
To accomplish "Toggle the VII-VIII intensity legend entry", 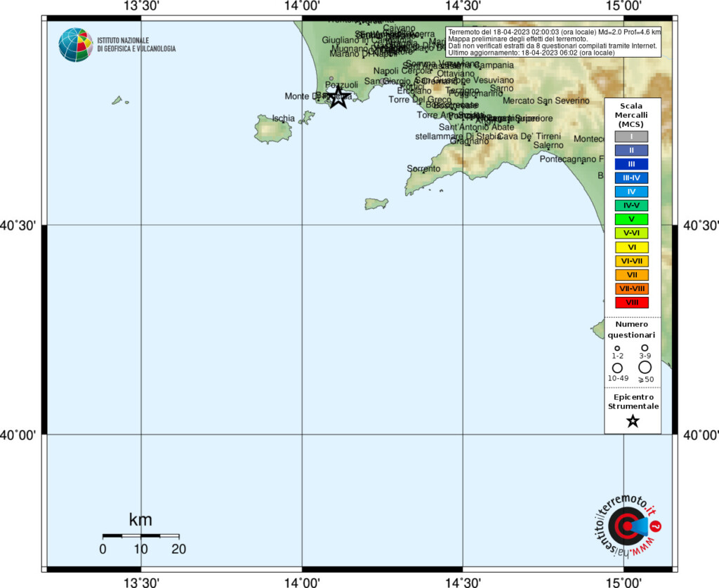I will click(x=631, y=289).
